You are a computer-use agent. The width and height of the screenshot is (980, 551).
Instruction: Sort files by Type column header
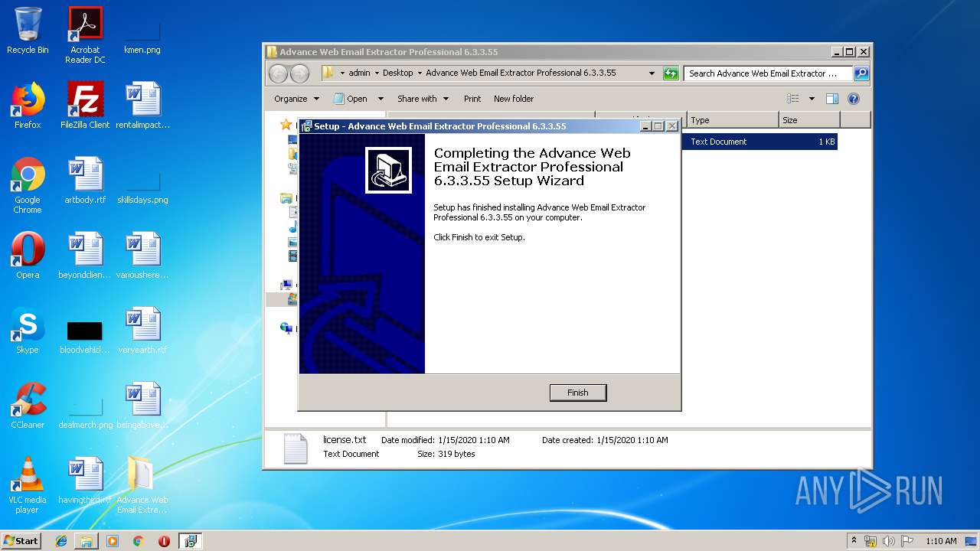pyautogui.click(x=733, y=120)
